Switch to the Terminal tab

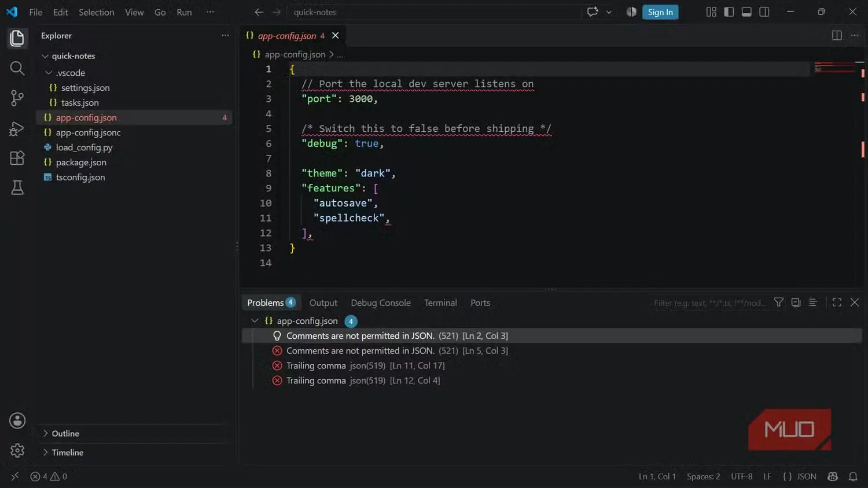point(440,303)
